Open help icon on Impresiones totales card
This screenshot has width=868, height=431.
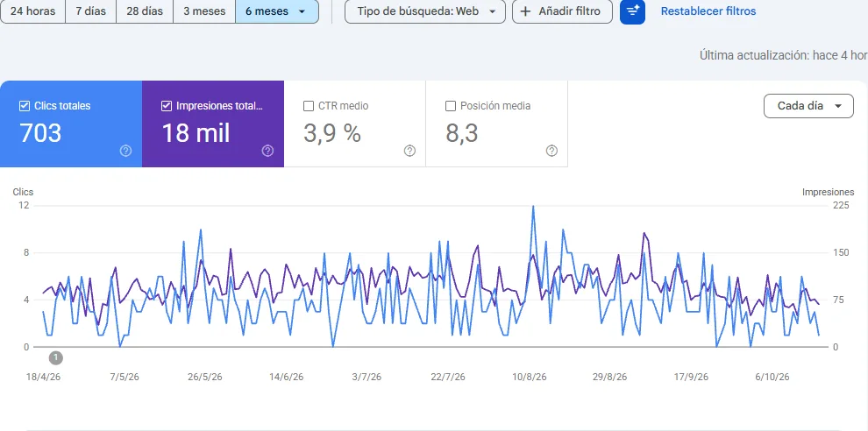pyautogui.click(x=268, y=151)
